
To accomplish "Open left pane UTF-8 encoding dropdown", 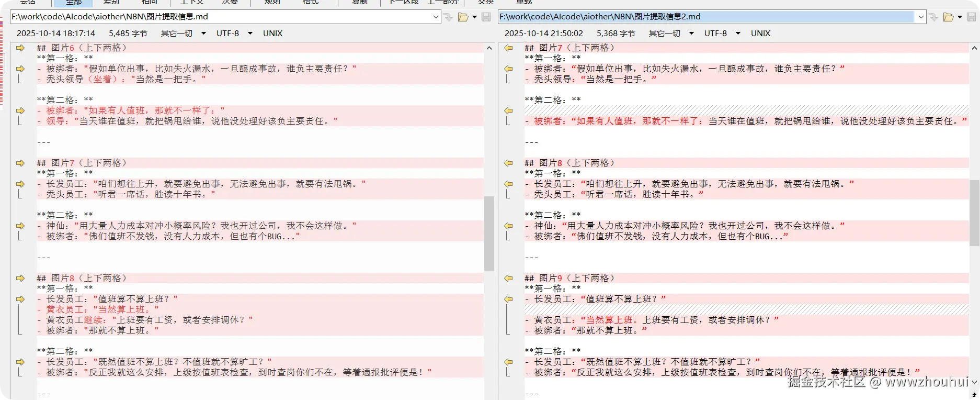I will point(250,34).
